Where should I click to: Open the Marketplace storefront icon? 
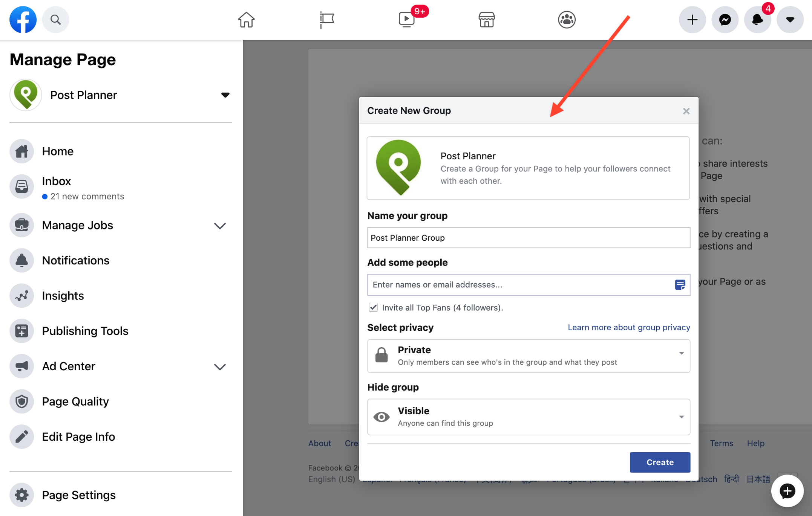point(486,20)
